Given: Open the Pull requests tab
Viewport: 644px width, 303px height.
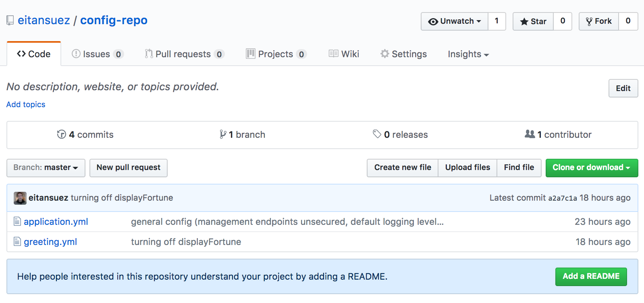Looking at the screenshot, I should tap(185, 54).
